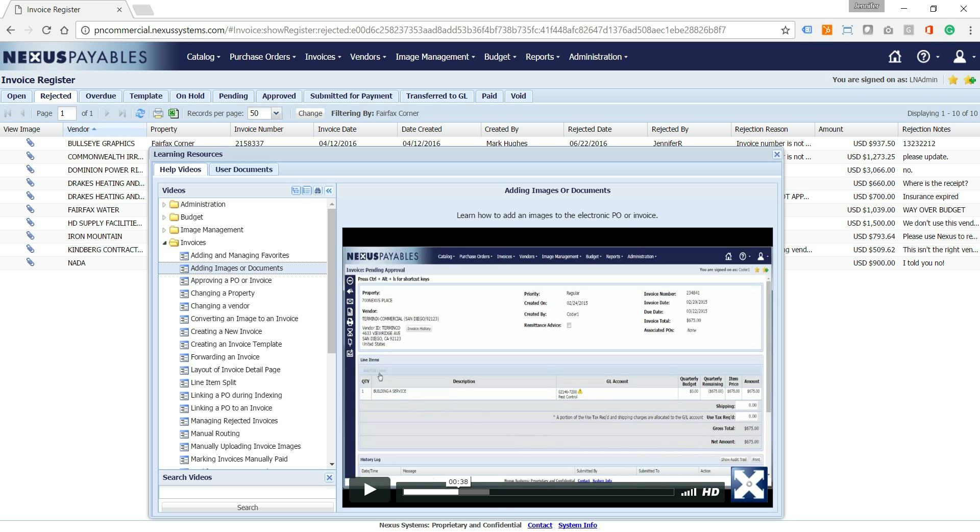The height and width of the screenshot is (532, 980).
Task: Open the System Info link in footer
Action: [577, 525]
